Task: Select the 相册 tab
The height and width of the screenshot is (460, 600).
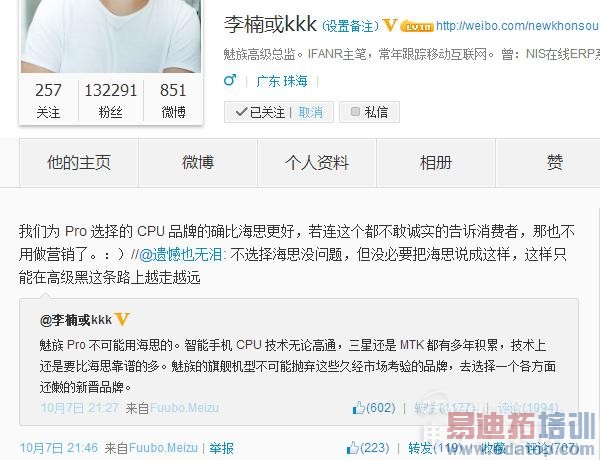Action: point(436,163)
